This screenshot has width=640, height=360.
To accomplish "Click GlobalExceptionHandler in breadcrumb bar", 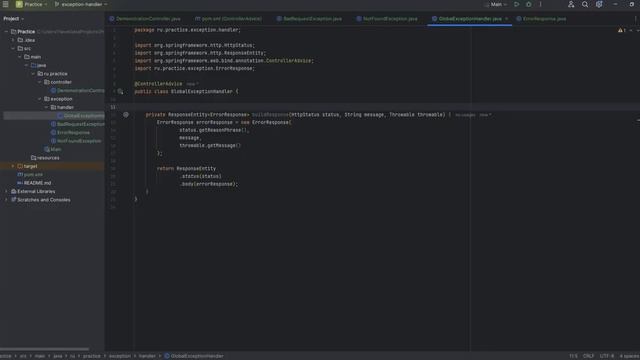I will click(193, 356).
